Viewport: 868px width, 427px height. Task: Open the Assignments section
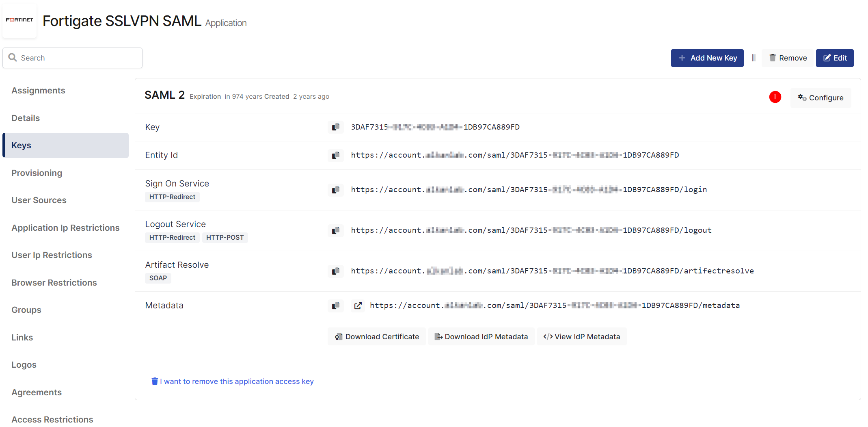(38, 91)
